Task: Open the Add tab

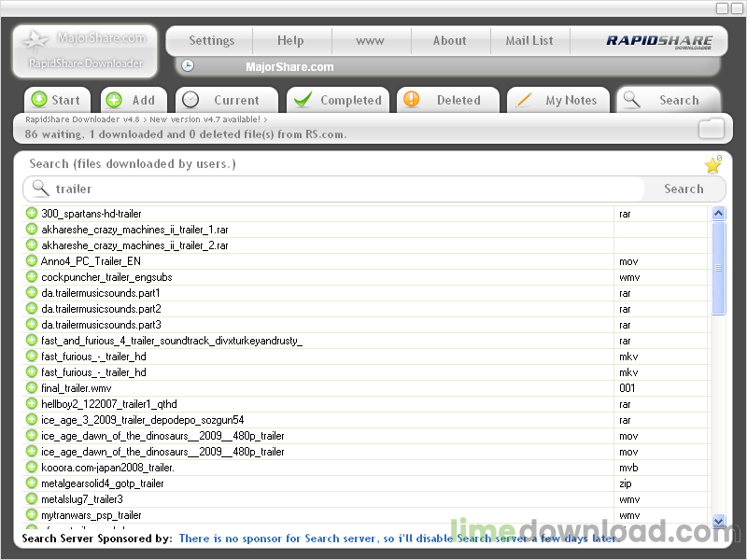Action: 134,100
